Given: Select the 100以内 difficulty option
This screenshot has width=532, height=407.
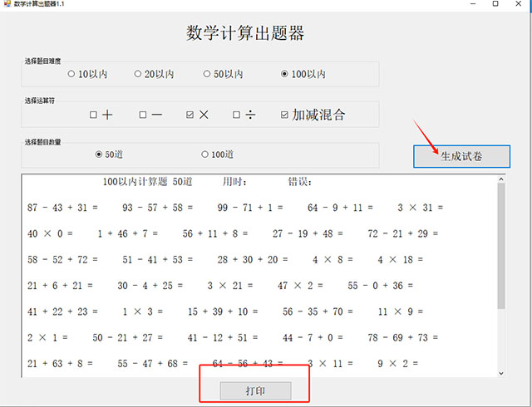Looking at the screenshot, I should point(303,74).
